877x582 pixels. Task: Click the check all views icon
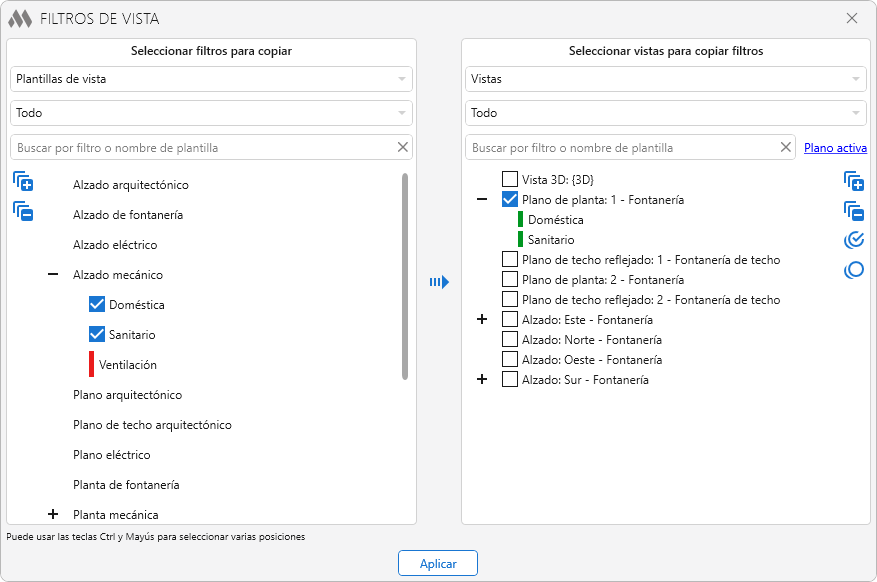click(853, 240)
